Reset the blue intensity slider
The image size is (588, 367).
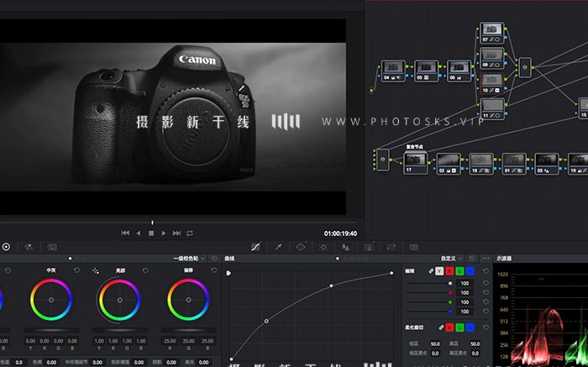486,312
